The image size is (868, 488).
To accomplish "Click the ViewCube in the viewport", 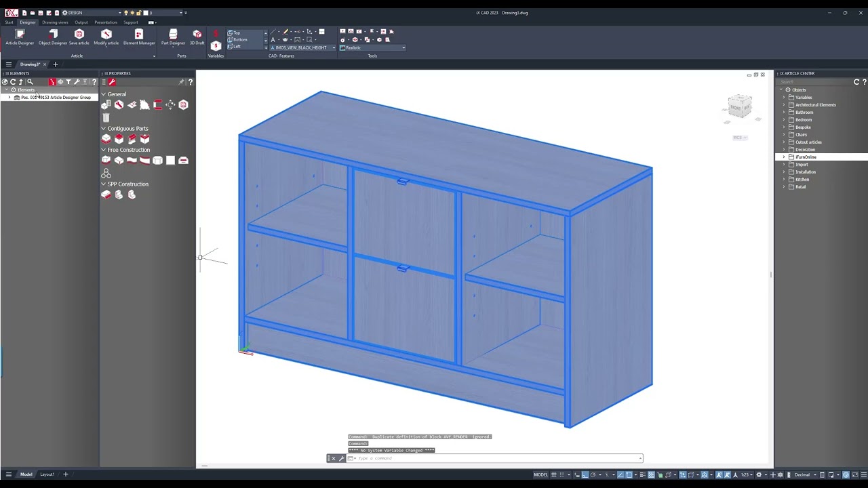I will (740, 107).
